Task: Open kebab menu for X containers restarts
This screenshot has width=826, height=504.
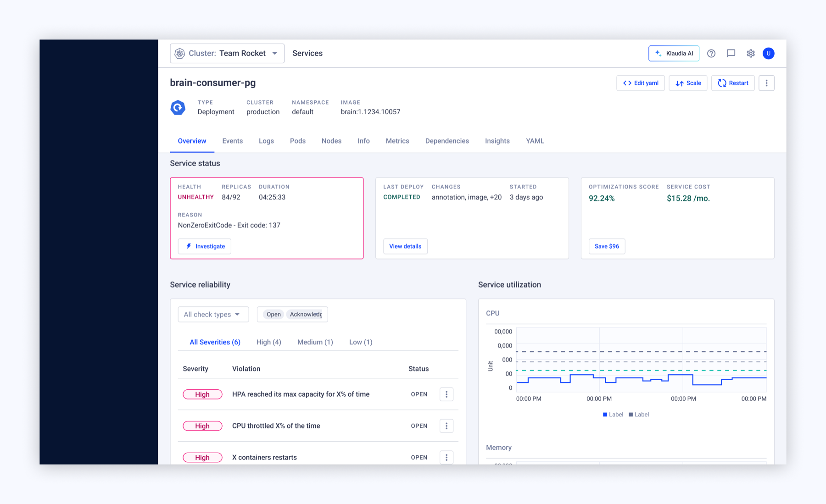Action: (446, 457)
